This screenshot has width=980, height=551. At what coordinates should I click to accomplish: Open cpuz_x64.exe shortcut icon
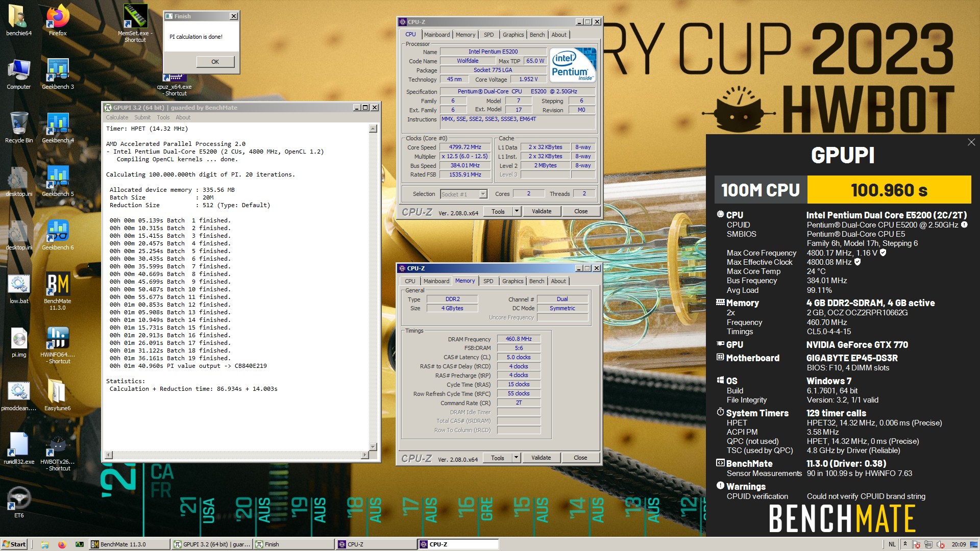(x=175, y=86)
